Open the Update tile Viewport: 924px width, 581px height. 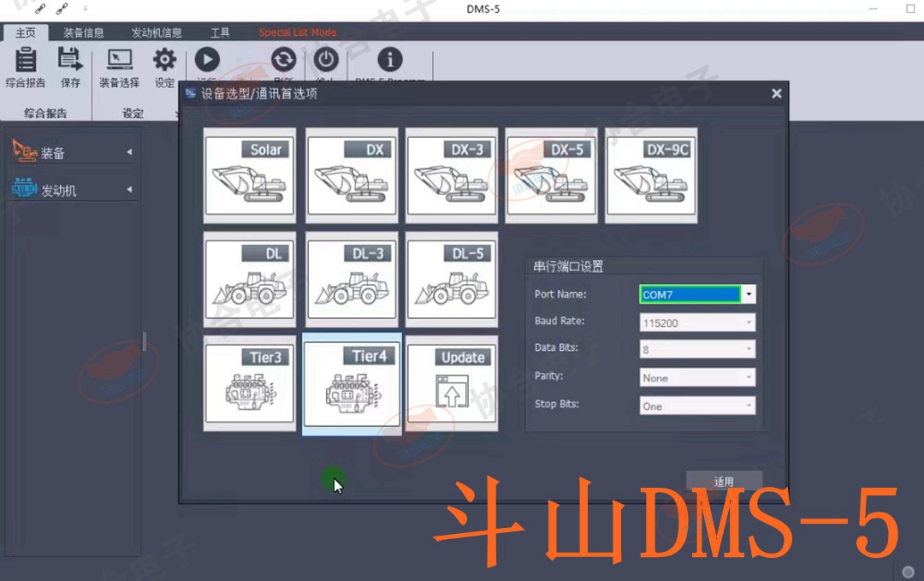(x=452, y=383)
